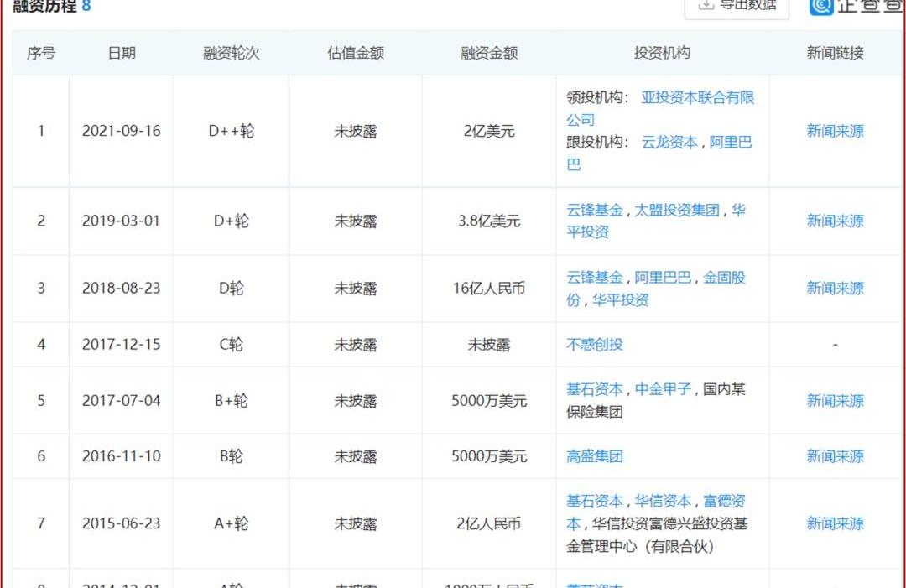Click the 序号 column header

pos(41,53)
